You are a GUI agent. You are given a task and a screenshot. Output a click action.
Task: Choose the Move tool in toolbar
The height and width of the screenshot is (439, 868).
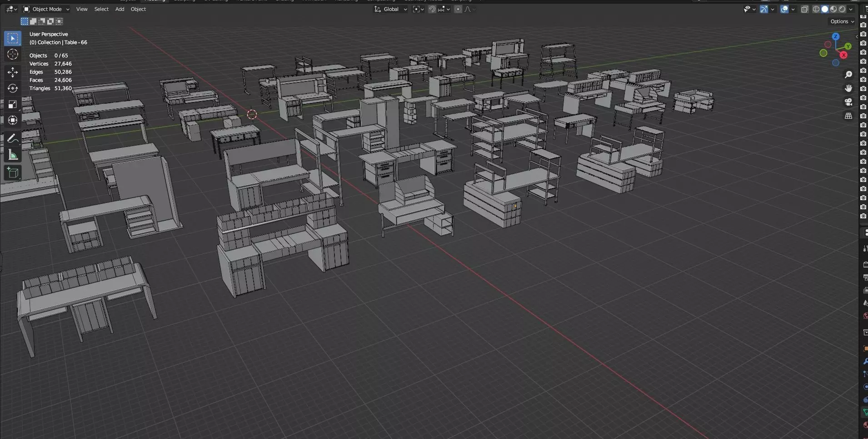[12, 72]
